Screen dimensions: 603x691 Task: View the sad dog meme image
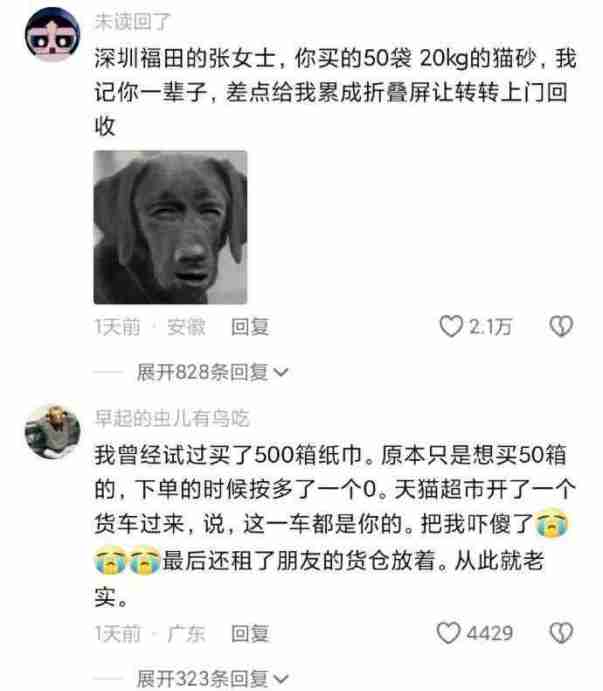[x=171, y=227]
